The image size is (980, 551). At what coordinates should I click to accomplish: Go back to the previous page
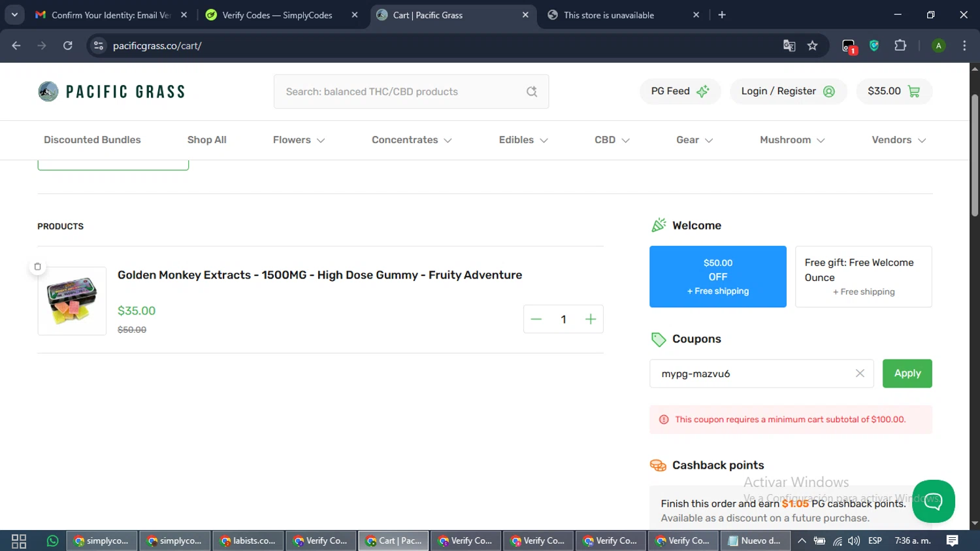[16, 46]
